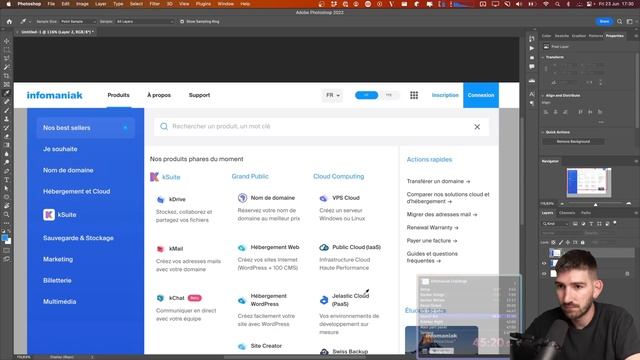Switch to the Swatches tab
Image resolution: width=640 pixels, height=360 pixels.
point(562,36)
